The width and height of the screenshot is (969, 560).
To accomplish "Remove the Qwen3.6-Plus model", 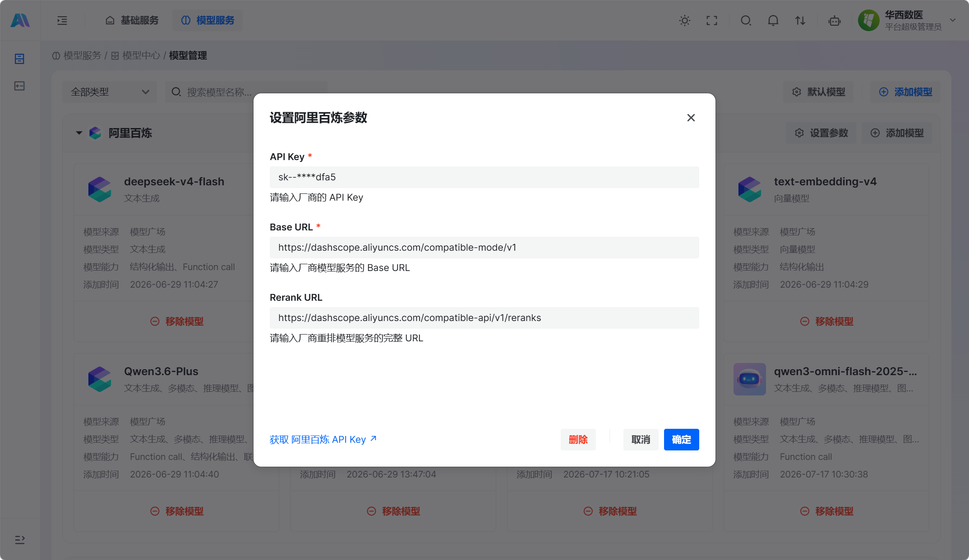I will (177, 511).
